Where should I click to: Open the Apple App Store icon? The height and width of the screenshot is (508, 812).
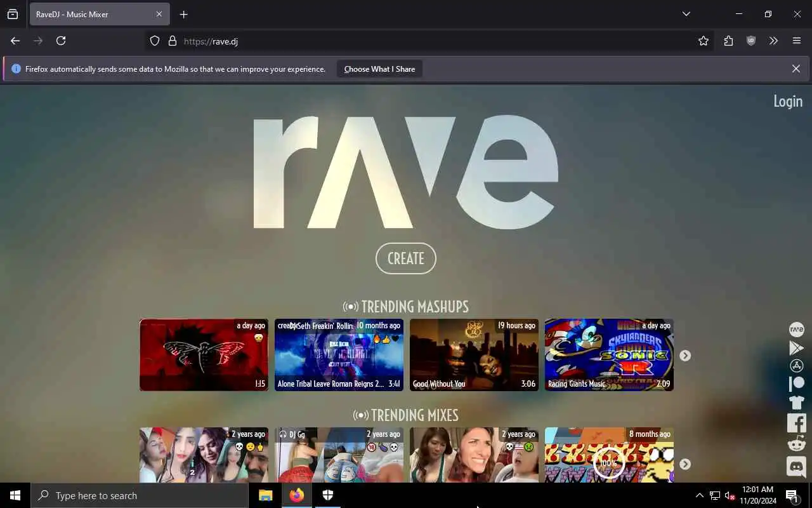pyautogui.click(x=796, y=366)
